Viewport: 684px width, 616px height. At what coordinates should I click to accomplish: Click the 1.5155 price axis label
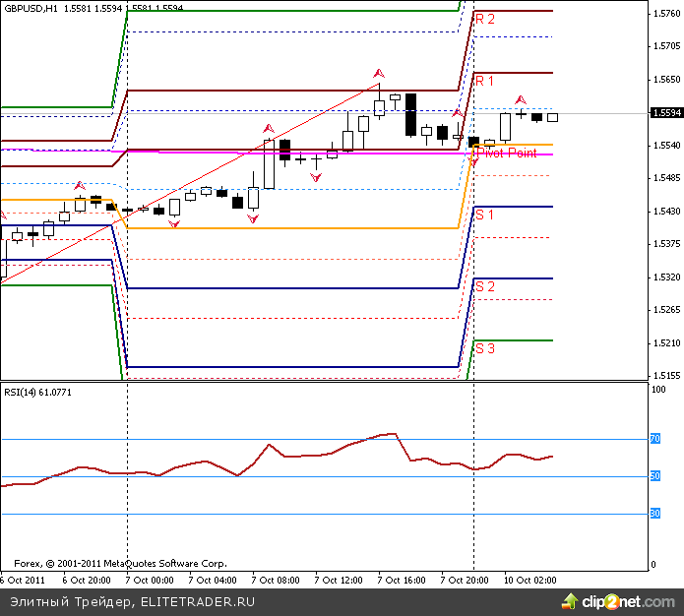tap(665, 376)
